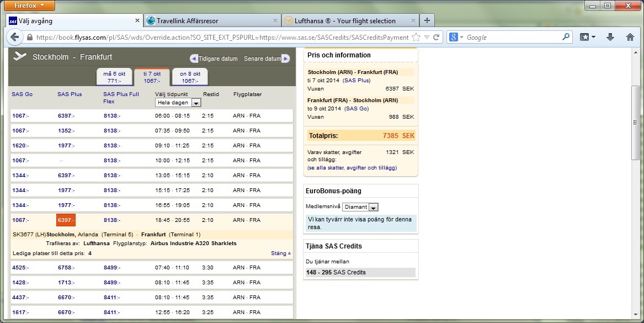Click the SAS Plus column header

click(x=70, y=94)
